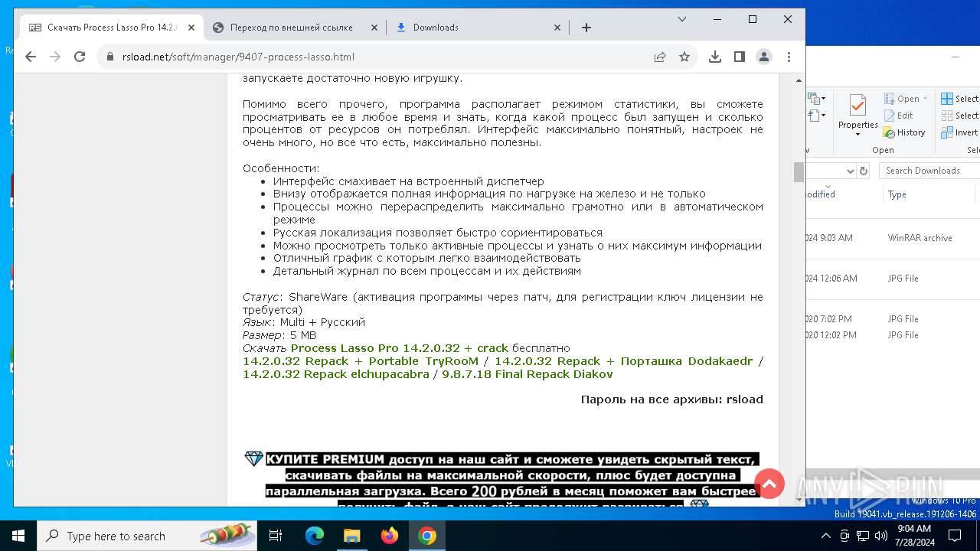Open the Chrome profile avatar

click(764, 57)
